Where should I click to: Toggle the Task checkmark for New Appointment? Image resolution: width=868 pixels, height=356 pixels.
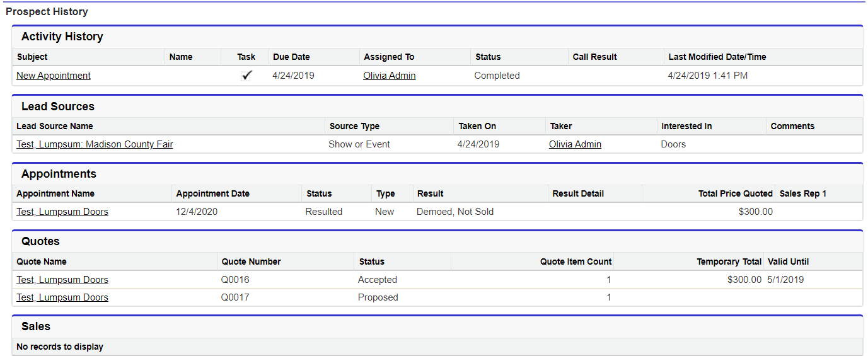click(246, 76)
